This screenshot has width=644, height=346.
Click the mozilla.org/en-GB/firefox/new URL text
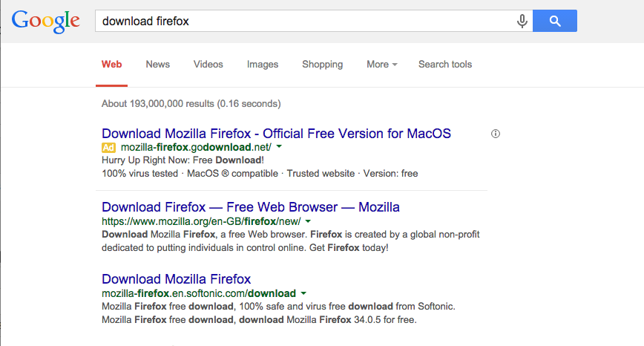pyautogui.click(x=201, y=221)
